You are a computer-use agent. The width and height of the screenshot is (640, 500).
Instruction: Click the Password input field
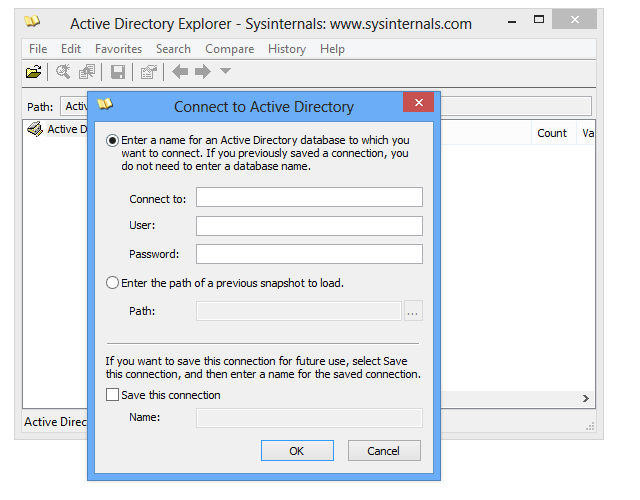click(309, 254)
